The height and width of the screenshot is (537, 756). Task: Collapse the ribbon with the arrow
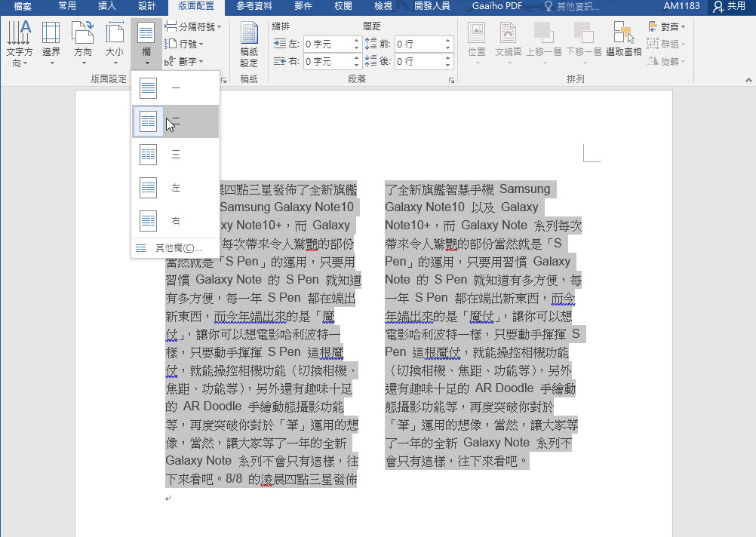click(748, 80)
